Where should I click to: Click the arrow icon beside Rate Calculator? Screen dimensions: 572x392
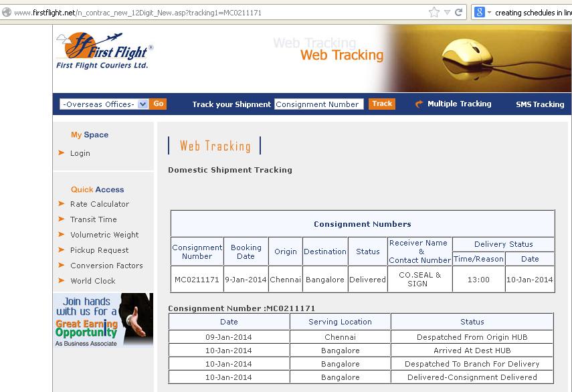pyautogui.click(x=62, y=204)
